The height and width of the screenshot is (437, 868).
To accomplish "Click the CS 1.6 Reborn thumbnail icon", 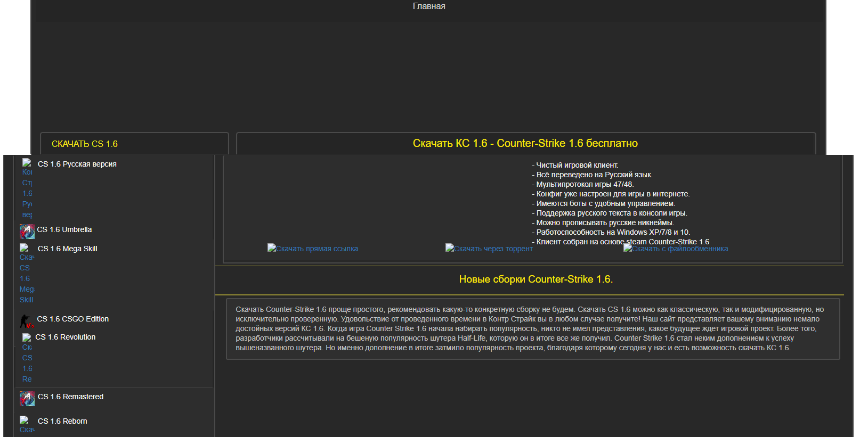I will pyautogui.click(x=27, y=425).
